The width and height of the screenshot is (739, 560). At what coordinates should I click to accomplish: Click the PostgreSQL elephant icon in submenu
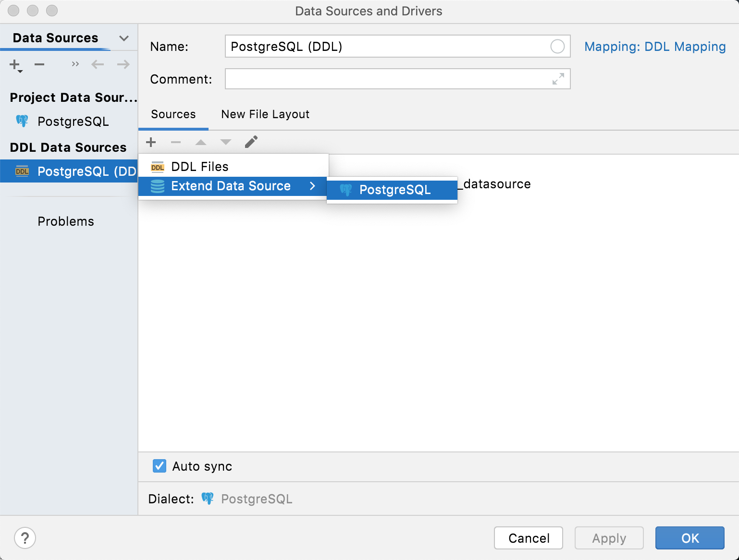[346, 190]
